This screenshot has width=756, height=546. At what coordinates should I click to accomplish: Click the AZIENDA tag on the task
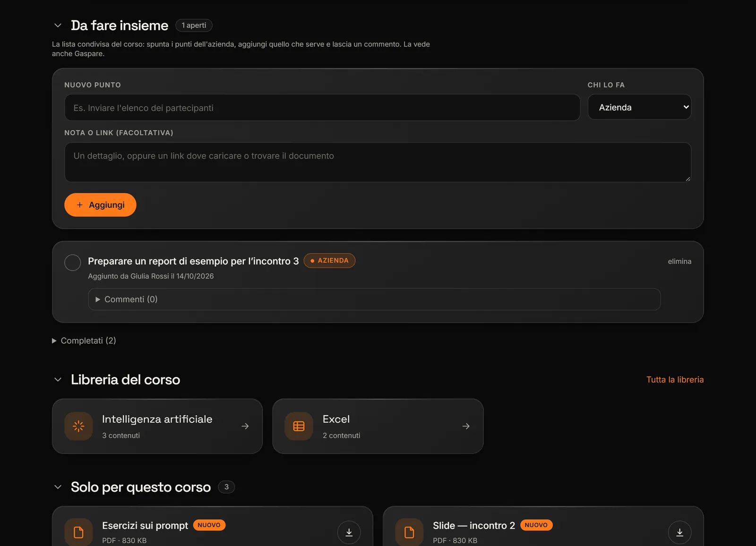tap(329, 261)
